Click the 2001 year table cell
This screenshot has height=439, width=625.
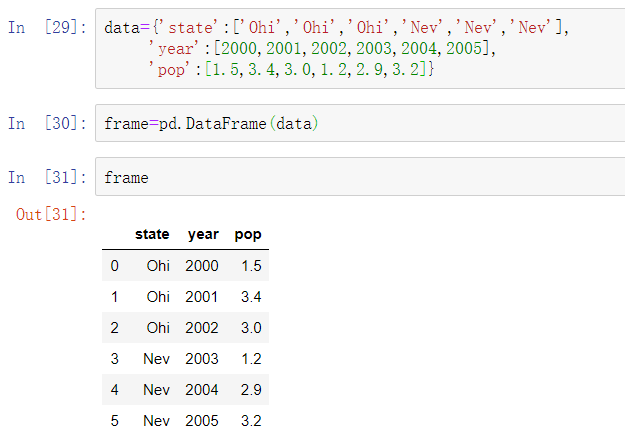point(201,297)
